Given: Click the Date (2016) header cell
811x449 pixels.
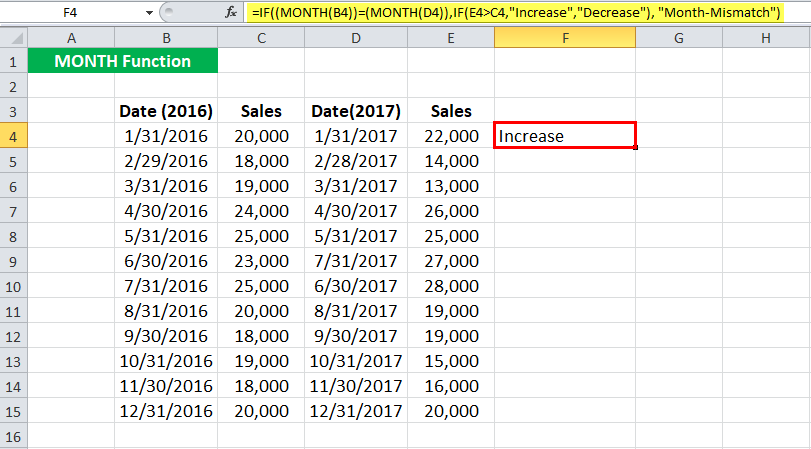Looking at the screenshot, I should tap(166, 111).
